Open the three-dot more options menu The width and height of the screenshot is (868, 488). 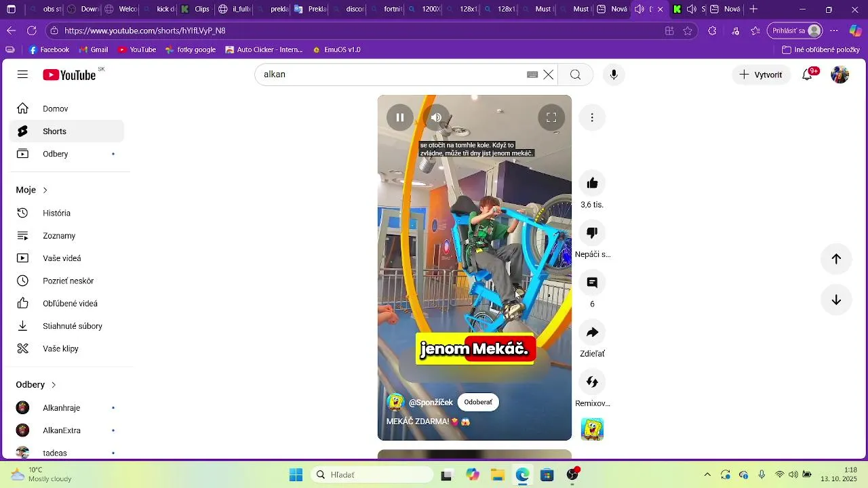tap(592, 118)
